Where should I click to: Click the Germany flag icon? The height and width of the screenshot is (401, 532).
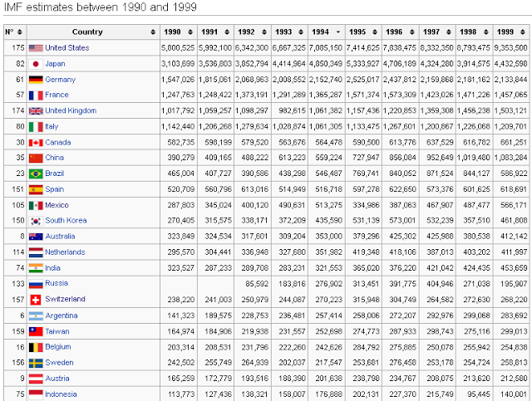point(36,80)
